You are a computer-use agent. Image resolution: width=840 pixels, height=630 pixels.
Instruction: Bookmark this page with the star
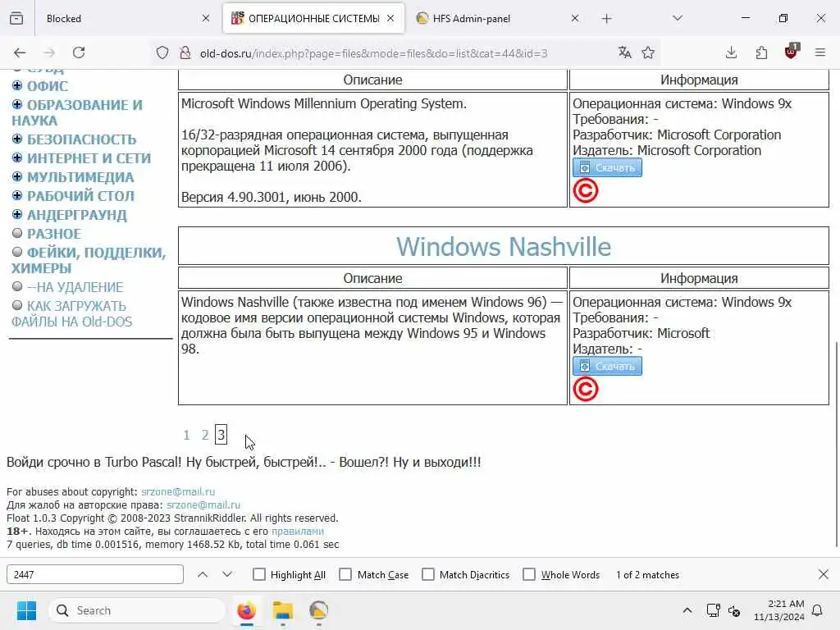(648, 52)
